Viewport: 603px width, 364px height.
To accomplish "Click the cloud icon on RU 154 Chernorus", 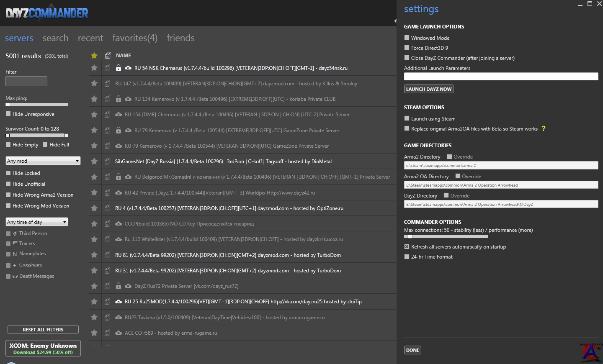I will pyautogui.click(x=119, y=115).
